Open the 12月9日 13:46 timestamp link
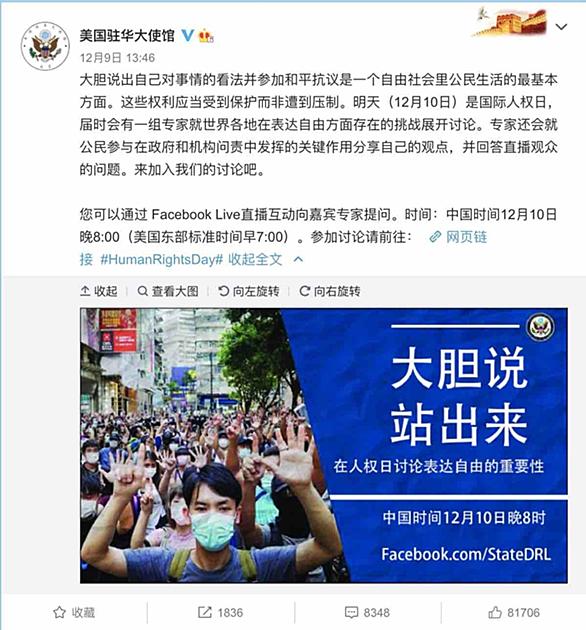586x630 pixels. pyautogui.click(x=117, y=58)
